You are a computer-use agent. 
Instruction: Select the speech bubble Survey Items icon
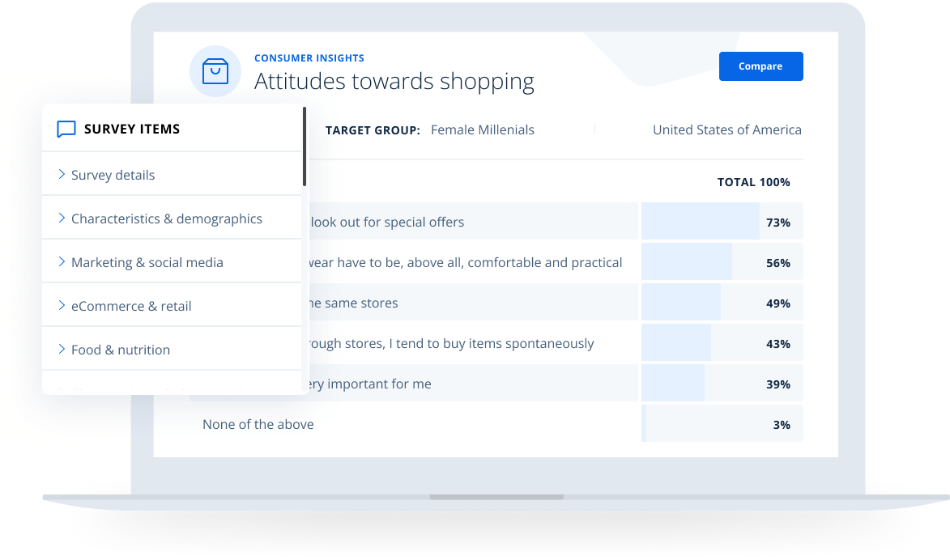tap(66, 129)
